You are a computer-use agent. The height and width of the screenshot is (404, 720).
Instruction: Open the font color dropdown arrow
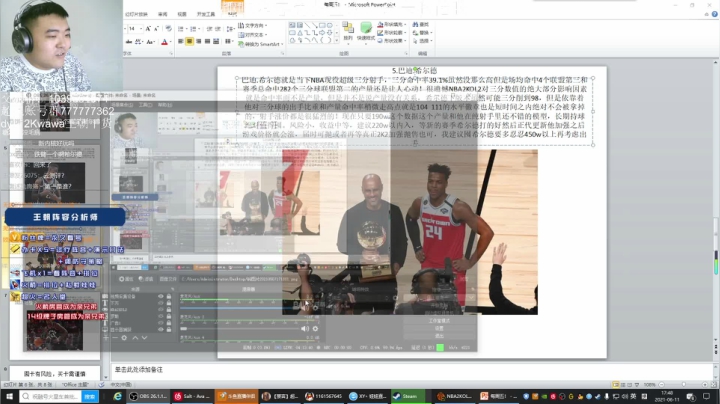point(170,42)
